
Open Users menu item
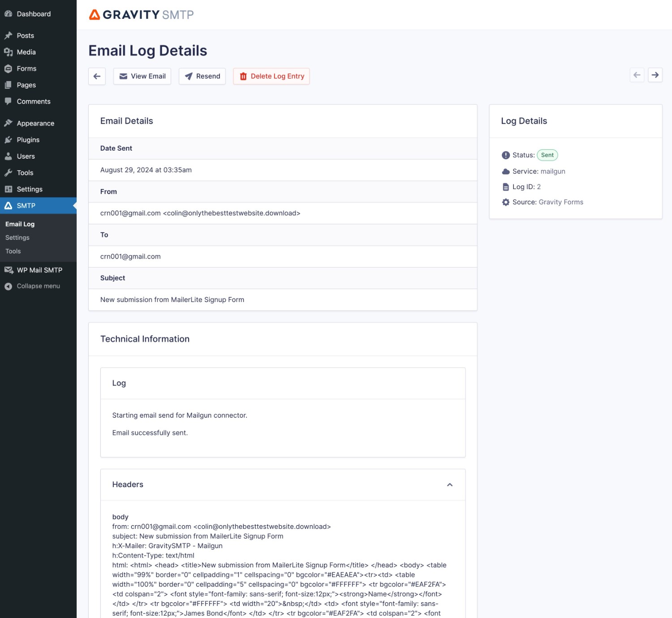(38, 156)
